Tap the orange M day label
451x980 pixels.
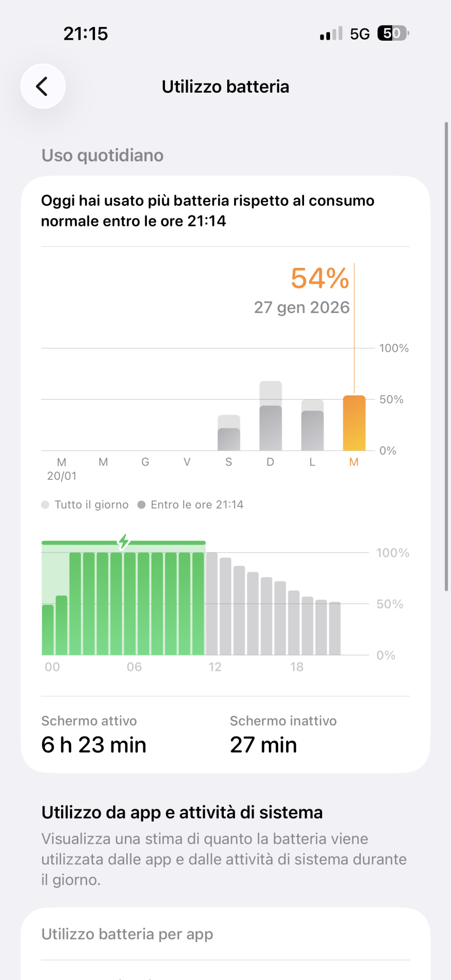point(354,462)
